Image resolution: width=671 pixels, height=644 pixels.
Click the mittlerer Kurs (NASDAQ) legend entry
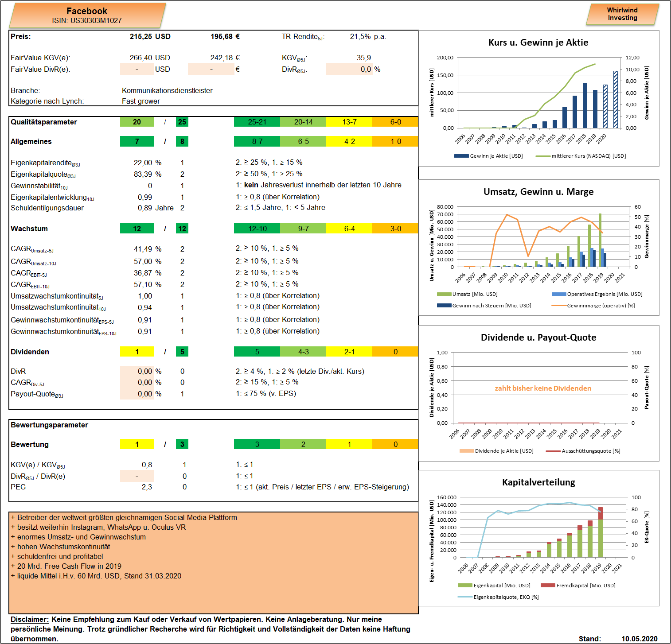(x=581, y=156)
